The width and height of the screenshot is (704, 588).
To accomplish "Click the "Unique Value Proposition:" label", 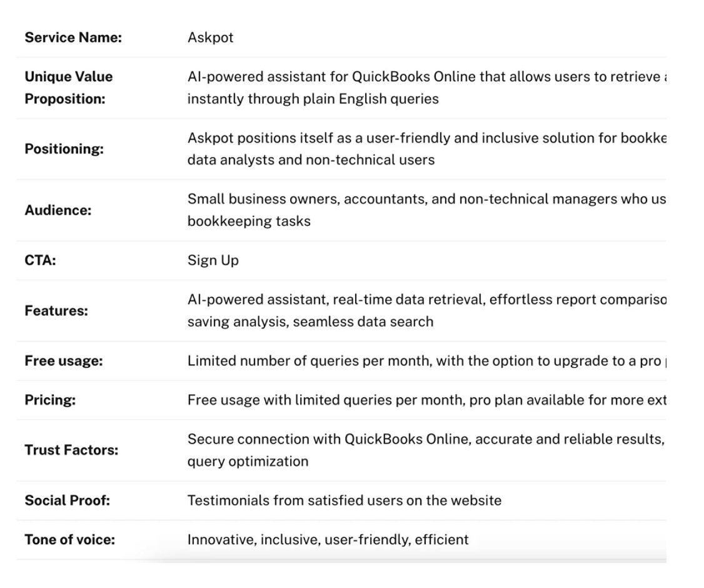I will (69, 88).
